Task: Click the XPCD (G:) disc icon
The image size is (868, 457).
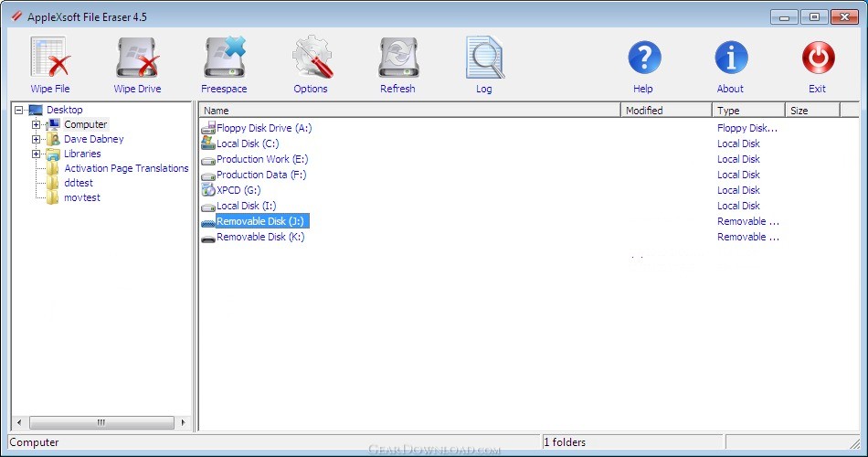Action: (x=208, y=190)
